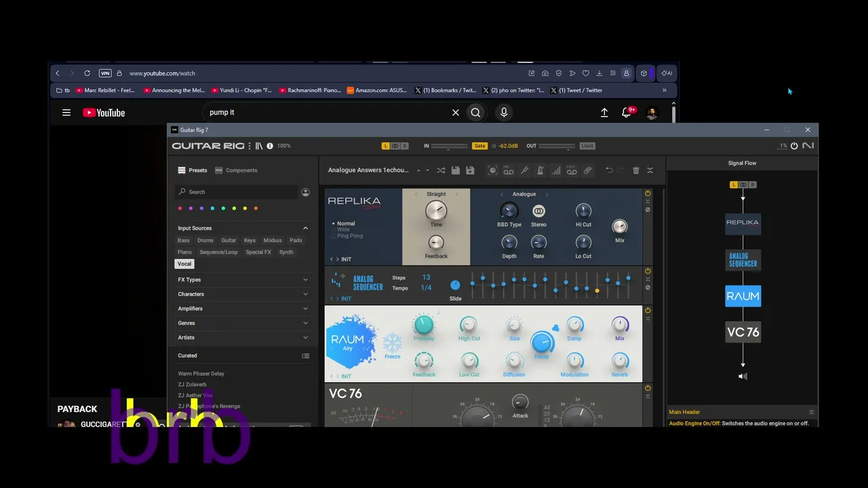The image size is (868, 488).
Task: Click the Stereo button in Replika
Action: pos(538,211)
